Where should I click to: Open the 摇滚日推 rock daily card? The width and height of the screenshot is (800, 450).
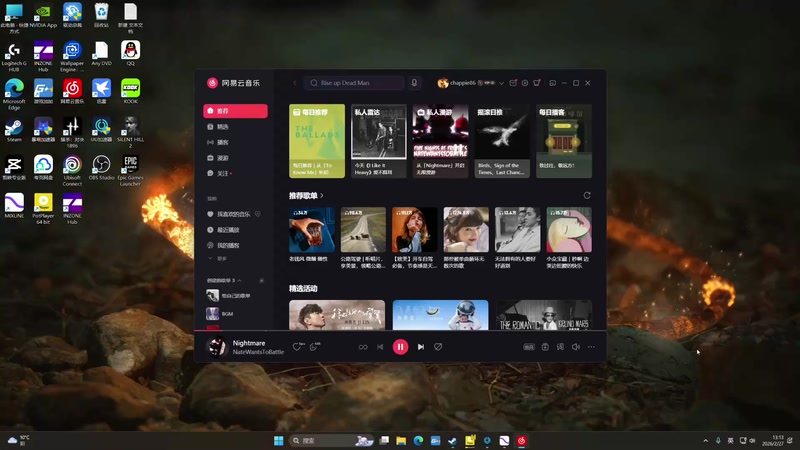502,141
